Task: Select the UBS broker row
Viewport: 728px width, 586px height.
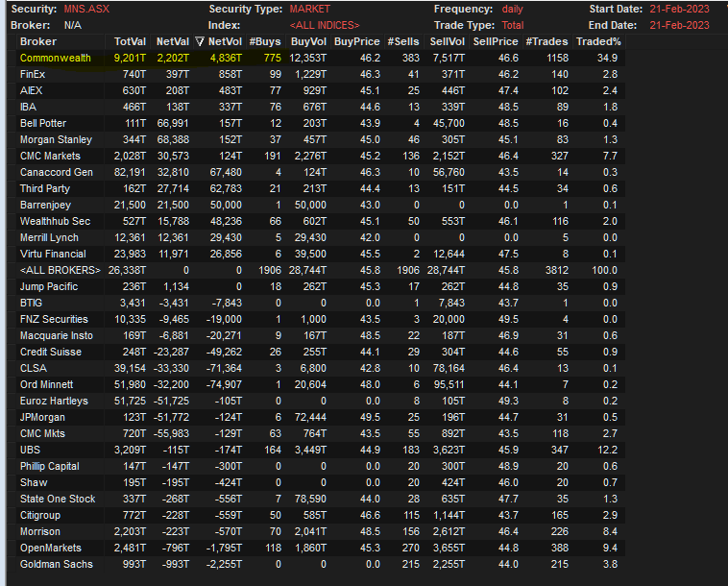Action: [321, 450]
